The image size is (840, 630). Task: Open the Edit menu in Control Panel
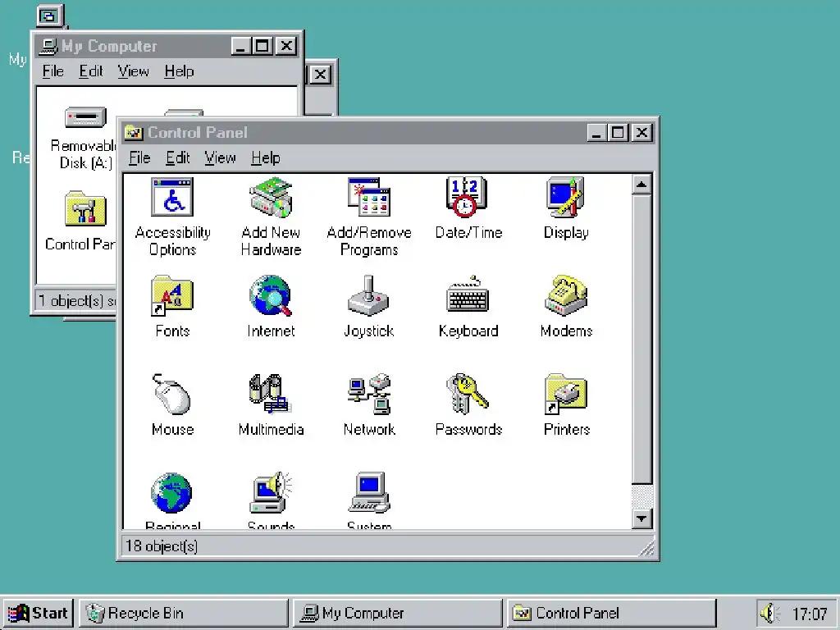coord(177,158)
